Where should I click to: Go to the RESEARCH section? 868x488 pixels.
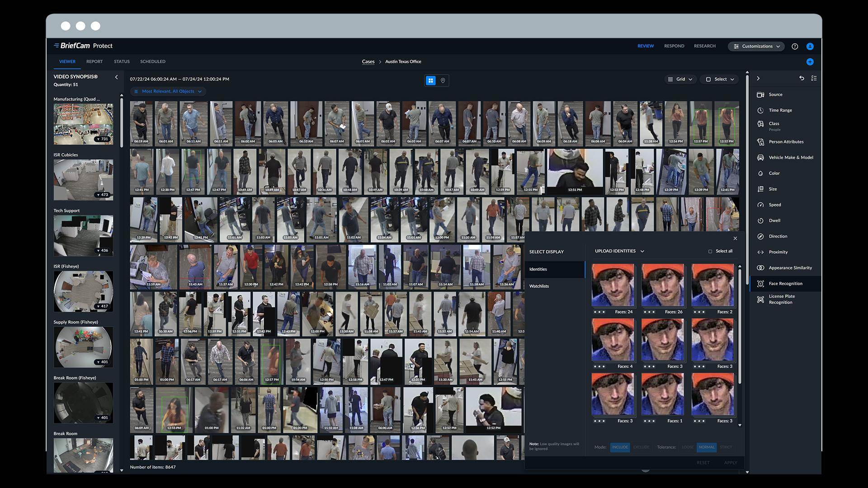(704, 46)
